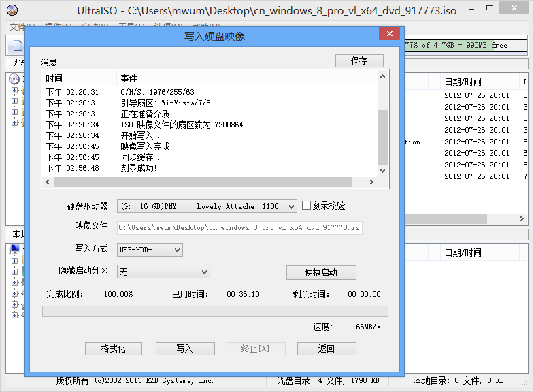Screen dimensions: 534x392
Task: Select the My Computer icon in local tree
Action: point(14,250)
